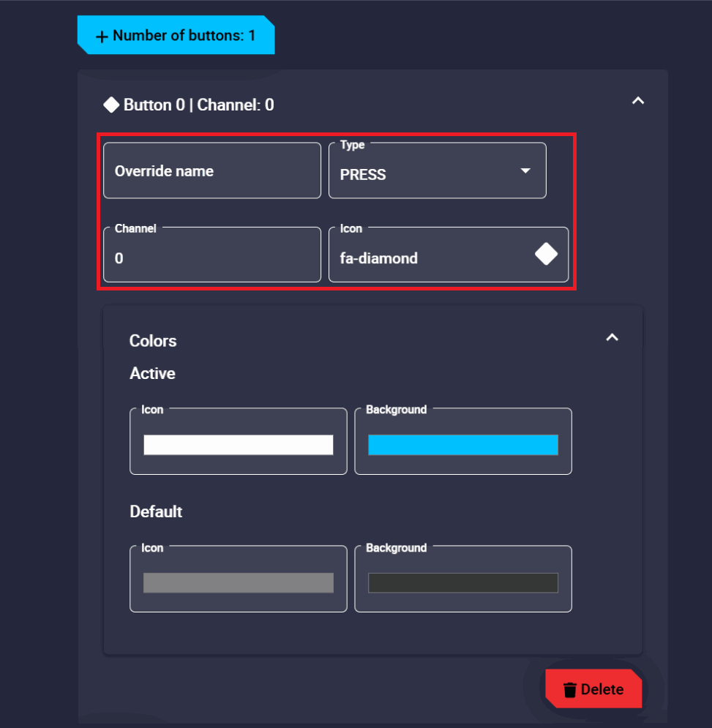Click the plus icon beside Number of buttons
Viewport: 712px width, 728px height.
[x=102, y=36]
